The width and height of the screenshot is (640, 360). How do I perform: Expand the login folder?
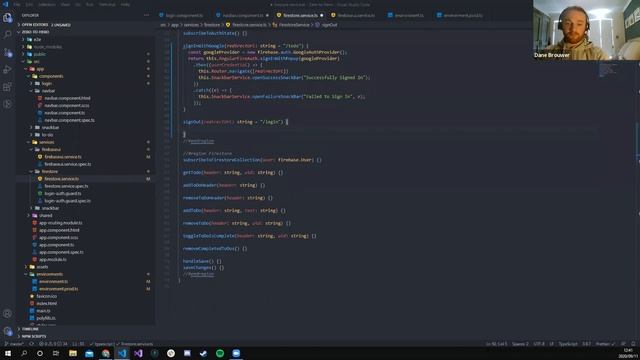[x=47, y=84]
